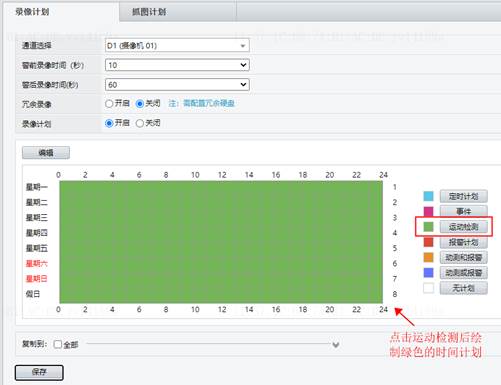This screenshot has height=385, width=501.
Task: Expand the 警后录像时间 dropdown showing 60
Action: pyautogui.click(x=177, y=85)
